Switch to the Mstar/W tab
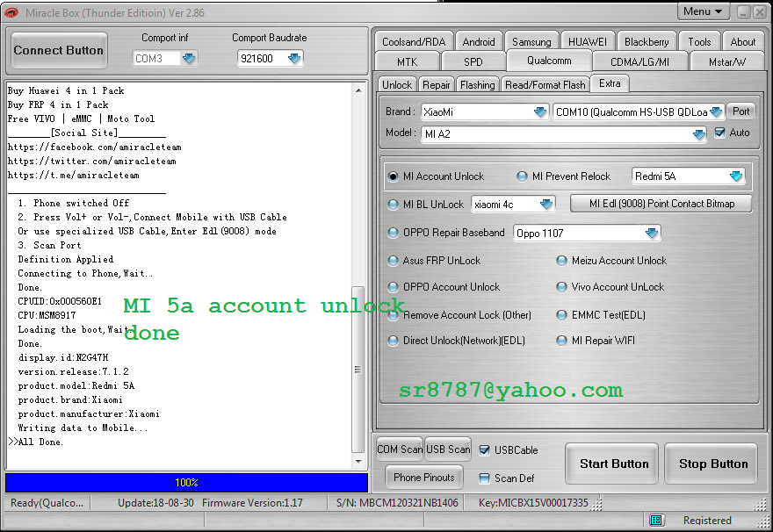Screen dimensions: 773x532 pos(727,62)
